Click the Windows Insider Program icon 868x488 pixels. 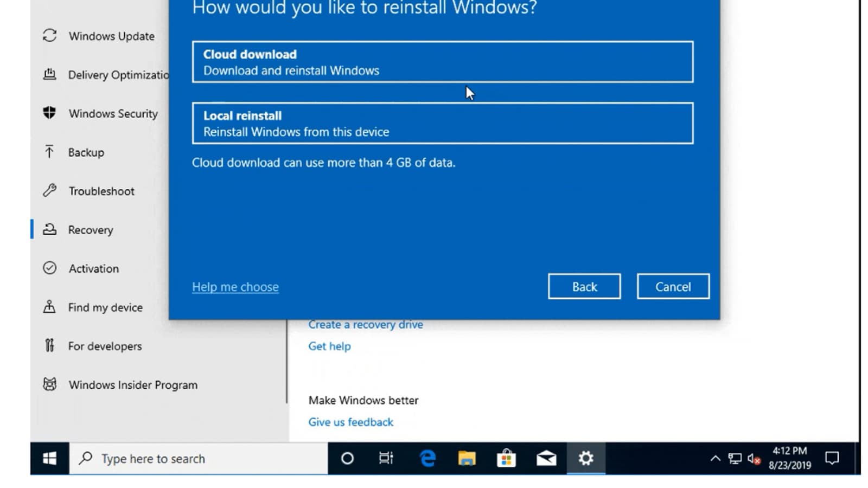pyautogui.click(x=49, y=384)
